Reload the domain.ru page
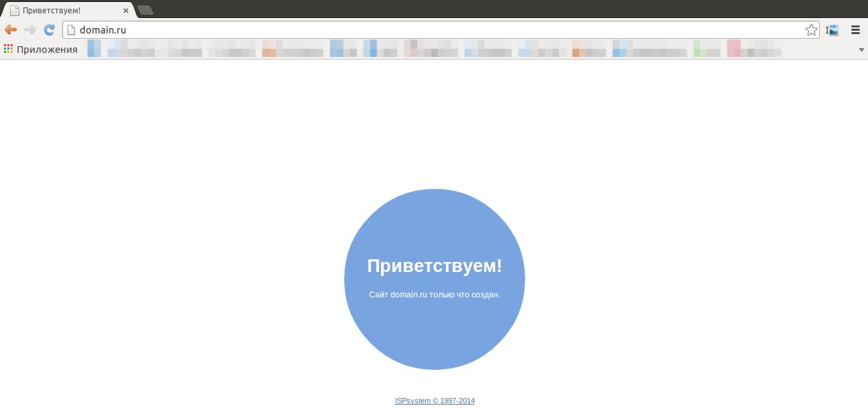Viewport: 868px width, 414px height. (x=49, y=29)
